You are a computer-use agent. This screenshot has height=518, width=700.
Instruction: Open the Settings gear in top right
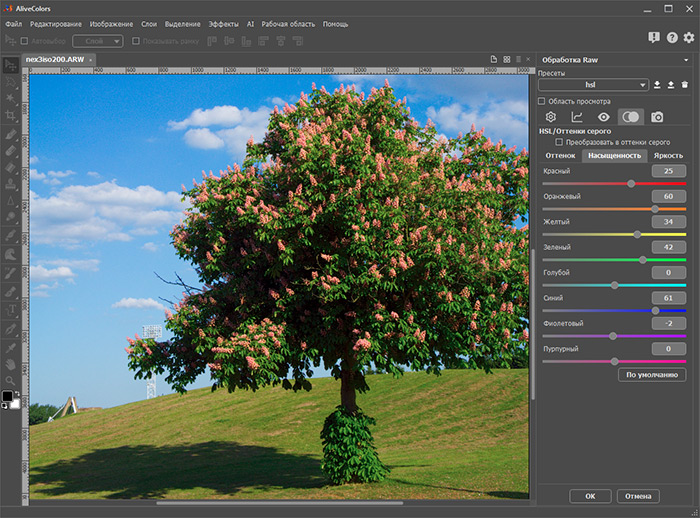tap(689, 38)
